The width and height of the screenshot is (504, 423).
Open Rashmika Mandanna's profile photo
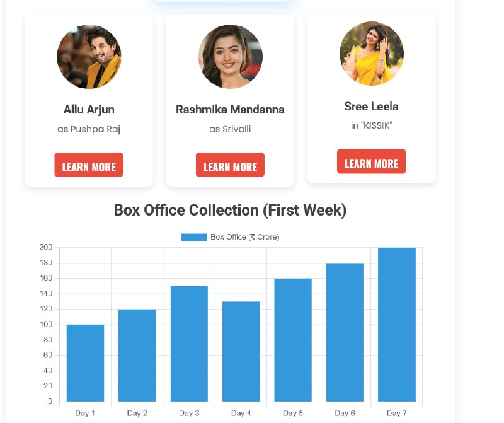231,57
